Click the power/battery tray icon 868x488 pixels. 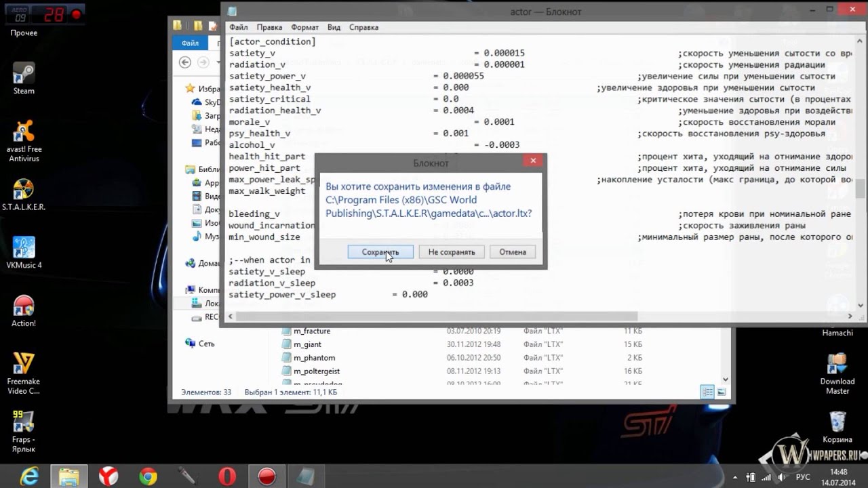tap(751, 477)
